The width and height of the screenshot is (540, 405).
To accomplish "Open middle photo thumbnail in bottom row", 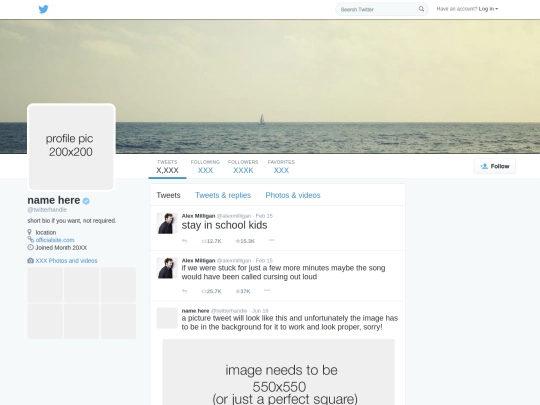I will [82, 321].
